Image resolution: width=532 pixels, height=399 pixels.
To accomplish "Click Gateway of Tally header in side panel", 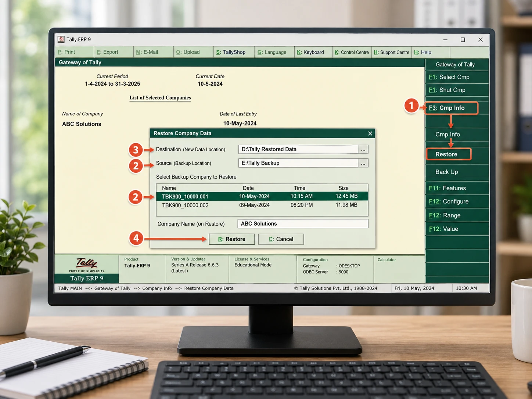I will (455, 65).
